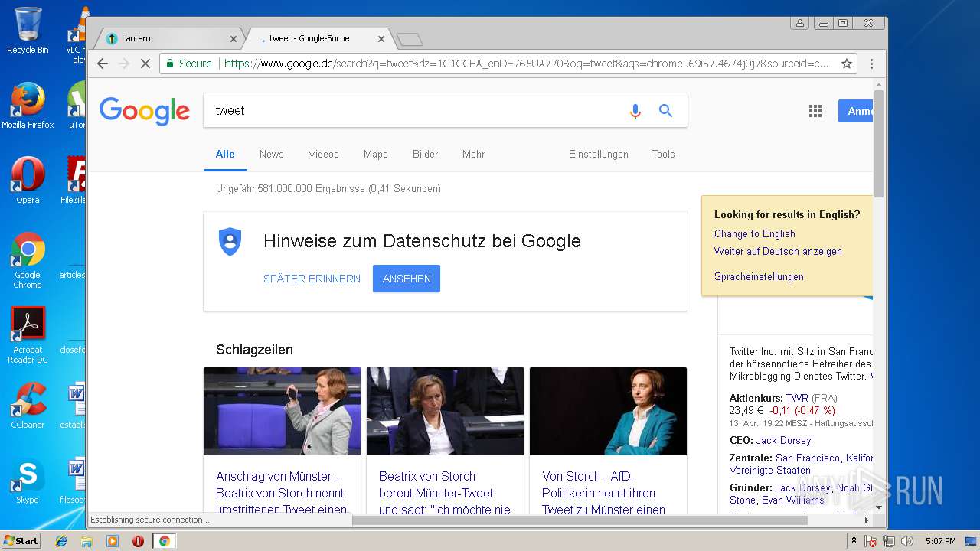Start voice search with the microphone icon
The width and height of the screenshot is (980, 551).
pos(635,111)
